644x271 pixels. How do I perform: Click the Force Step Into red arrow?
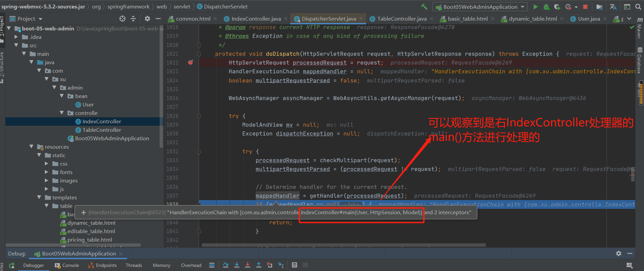[248, 265]
